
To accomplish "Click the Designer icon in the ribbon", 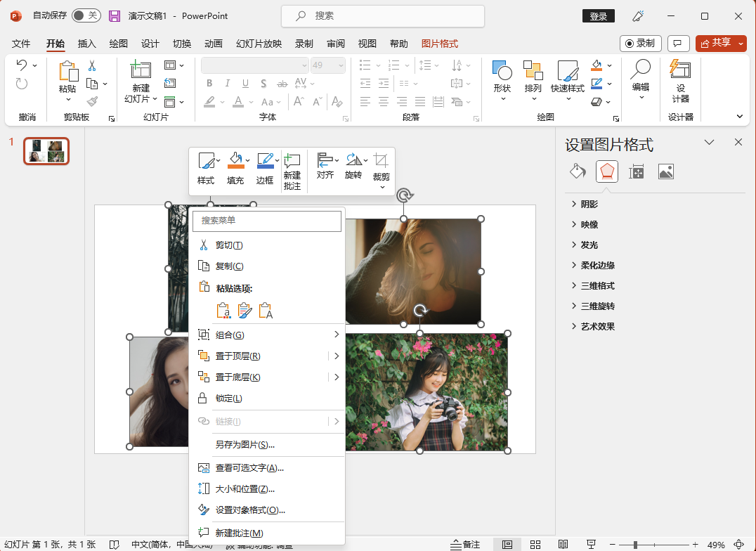I will click(x=680, y=70).
